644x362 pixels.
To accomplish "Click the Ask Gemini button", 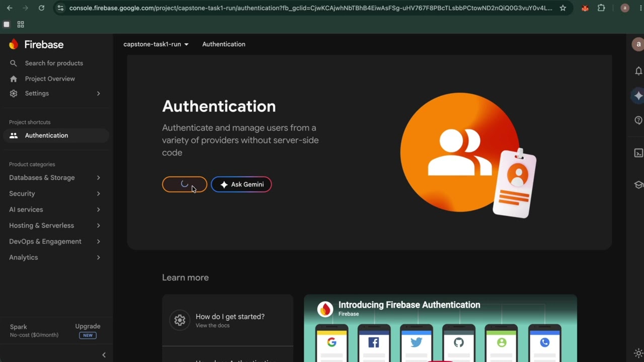I will (241, 185).
